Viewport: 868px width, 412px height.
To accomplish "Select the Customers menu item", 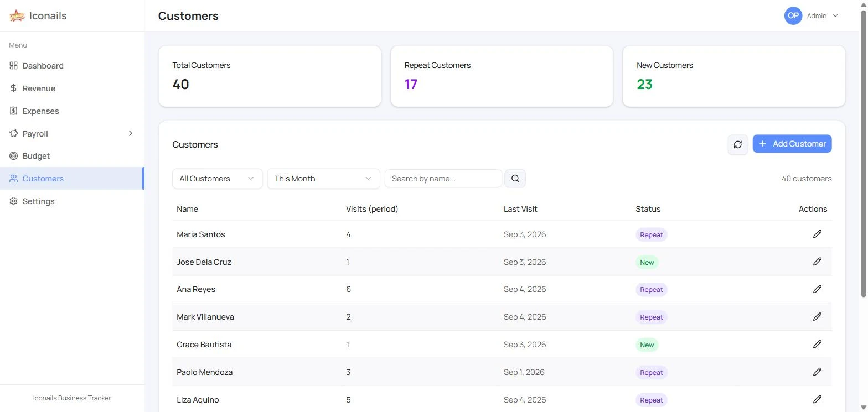I will point(72,178).
